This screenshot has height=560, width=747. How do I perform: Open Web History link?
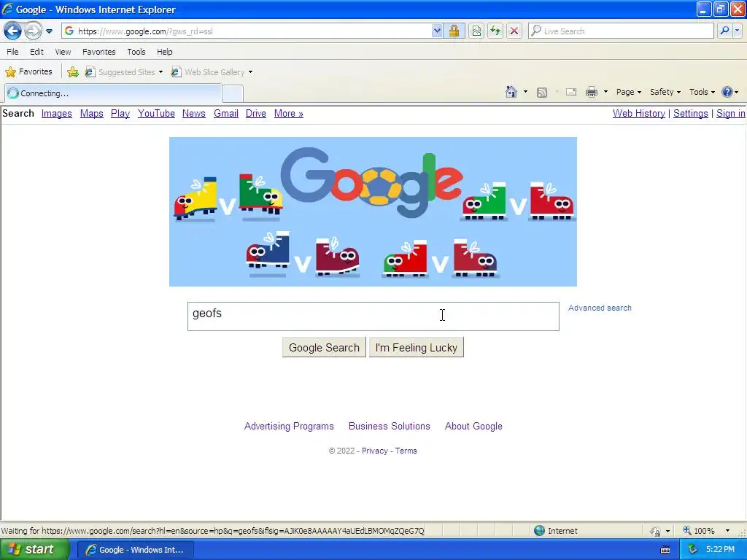(639, 113)
